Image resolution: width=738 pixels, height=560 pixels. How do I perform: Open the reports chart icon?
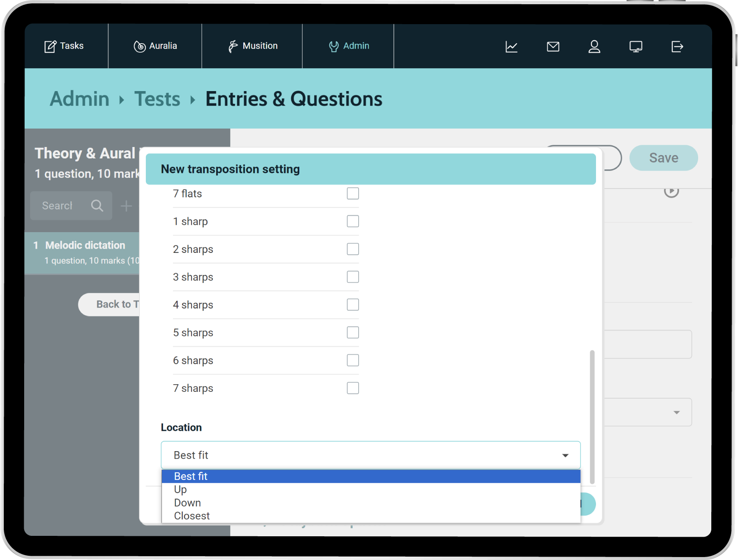[x=511, y=47]
